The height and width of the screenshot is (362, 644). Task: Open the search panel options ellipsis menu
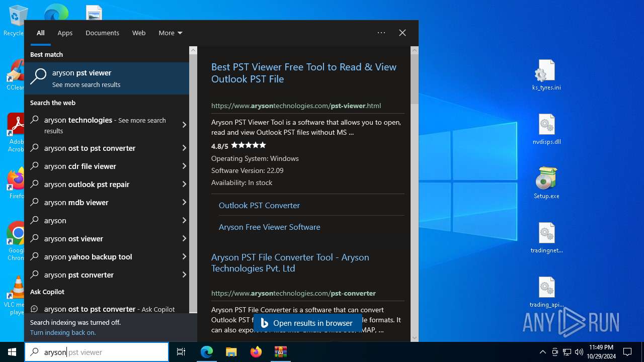tap(381, 33)
